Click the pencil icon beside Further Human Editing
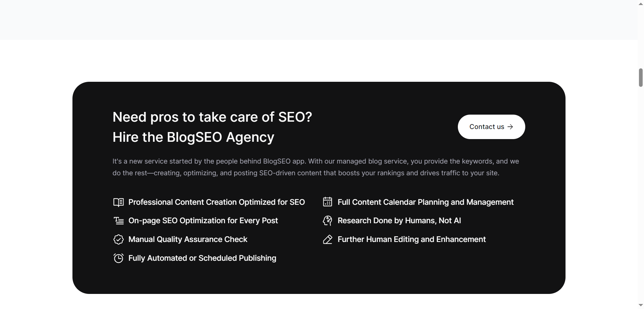Image resolution: width=644 pixels, height=309 pixels. click(327, 239)
